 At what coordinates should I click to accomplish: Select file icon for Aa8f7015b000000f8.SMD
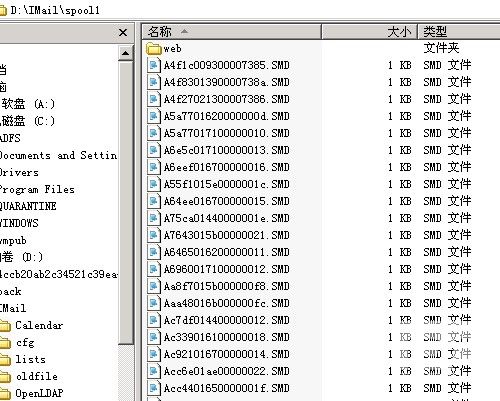pos(154,286)
